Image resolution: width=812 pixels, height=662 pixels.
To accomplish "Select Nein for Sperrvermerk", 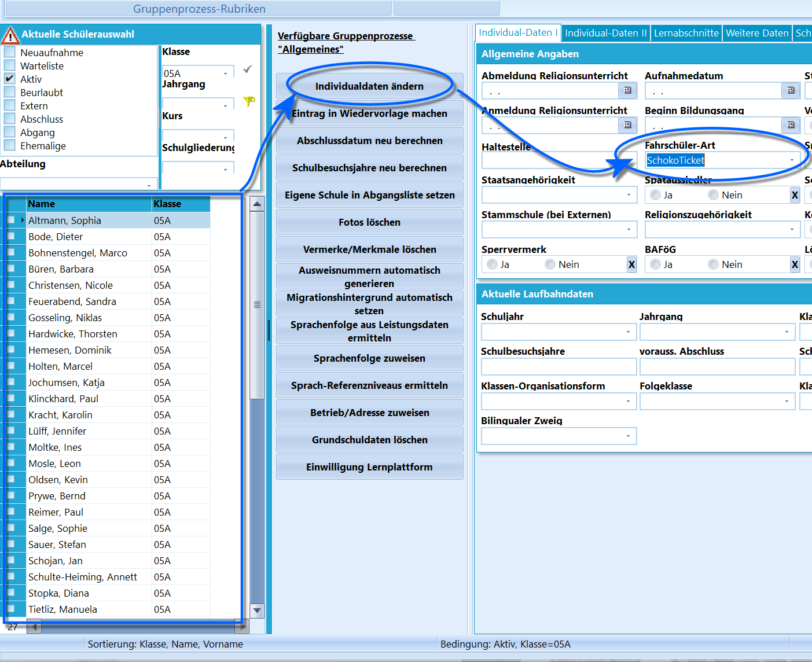I will click(550, 264).
